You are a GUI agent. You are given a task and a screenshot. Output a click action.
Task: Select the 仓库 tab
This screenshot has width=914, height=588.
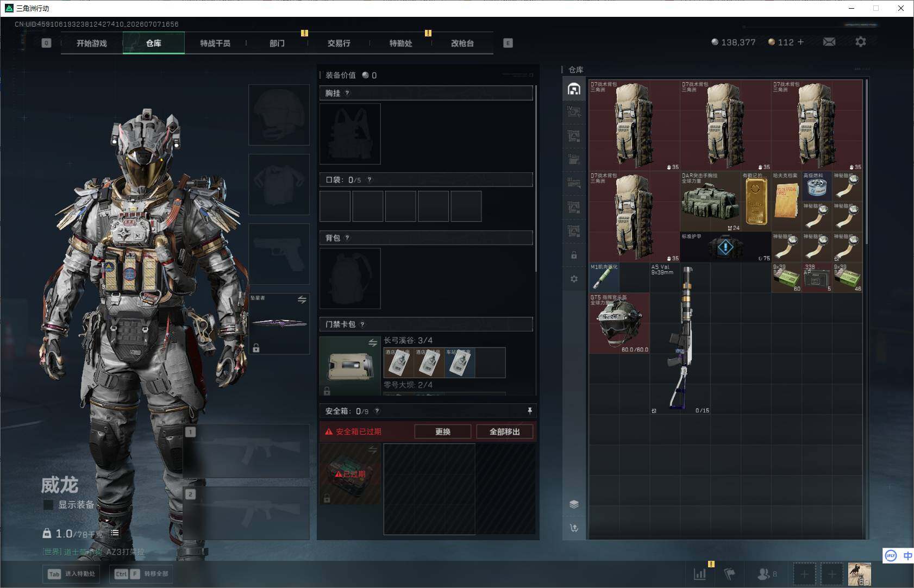coord(154,43)
